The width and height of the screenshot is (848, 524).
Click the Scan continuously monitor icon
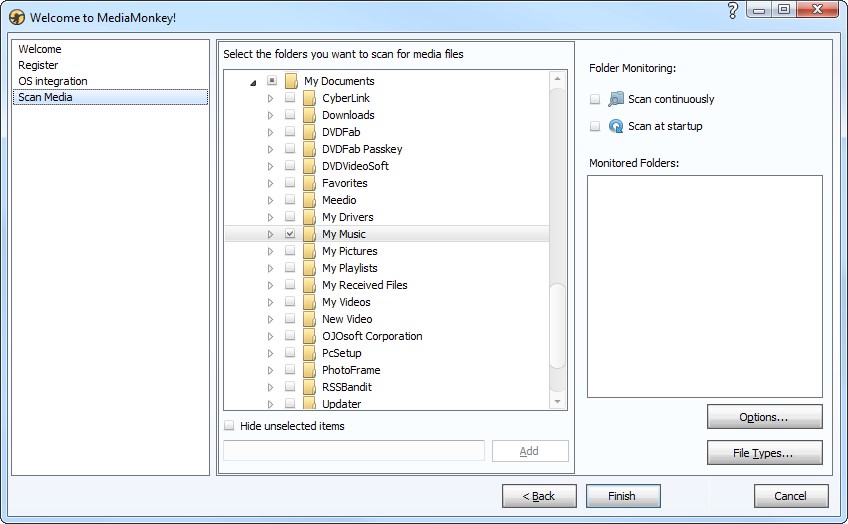[x=616, y=99]
